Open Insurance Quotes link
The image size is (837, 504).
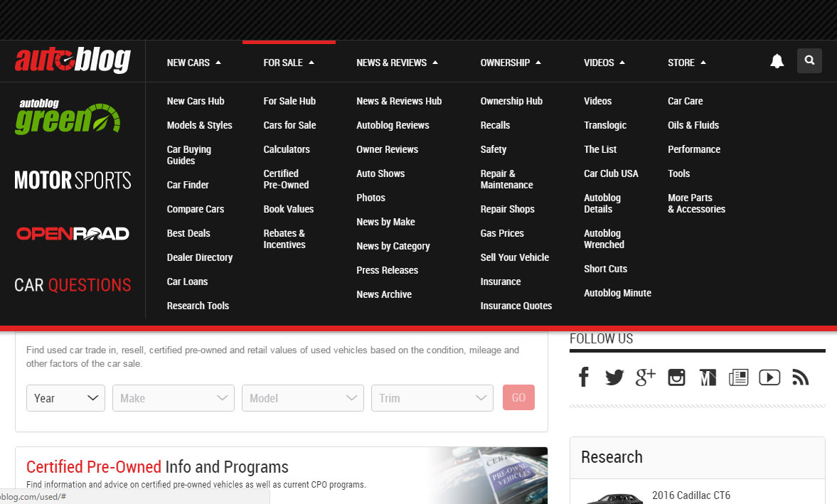[516, 306]
